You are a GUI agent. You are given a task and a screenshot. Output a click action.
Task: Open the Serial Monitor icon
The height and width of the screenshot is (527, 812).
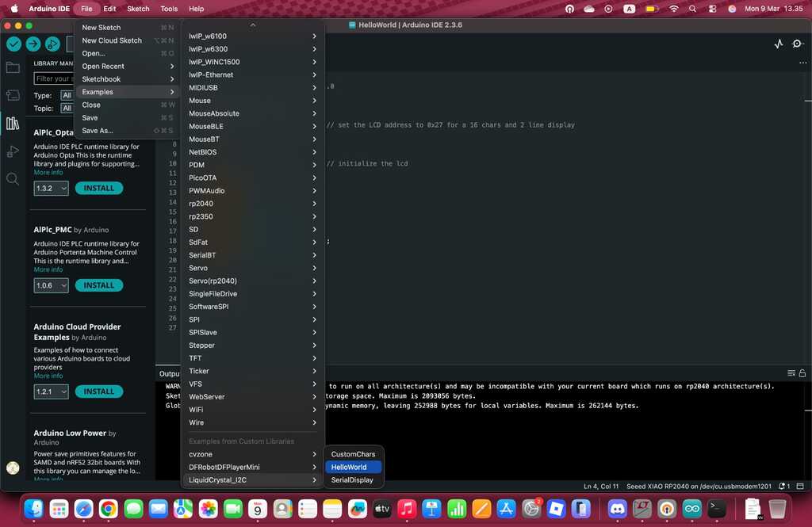pyautogui.click(x=798, y=44)
